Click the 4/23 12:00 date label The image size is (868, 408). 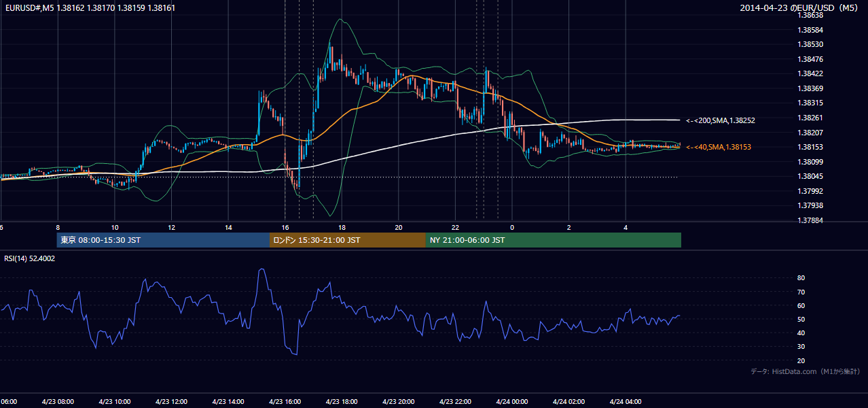click(171, 402)
